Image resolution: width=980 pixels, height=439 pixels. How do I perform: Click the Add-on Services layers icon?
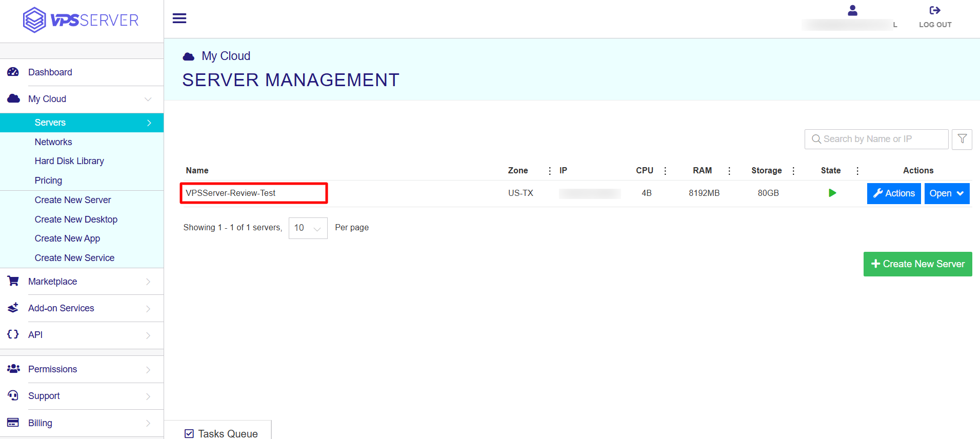(13, 308)
